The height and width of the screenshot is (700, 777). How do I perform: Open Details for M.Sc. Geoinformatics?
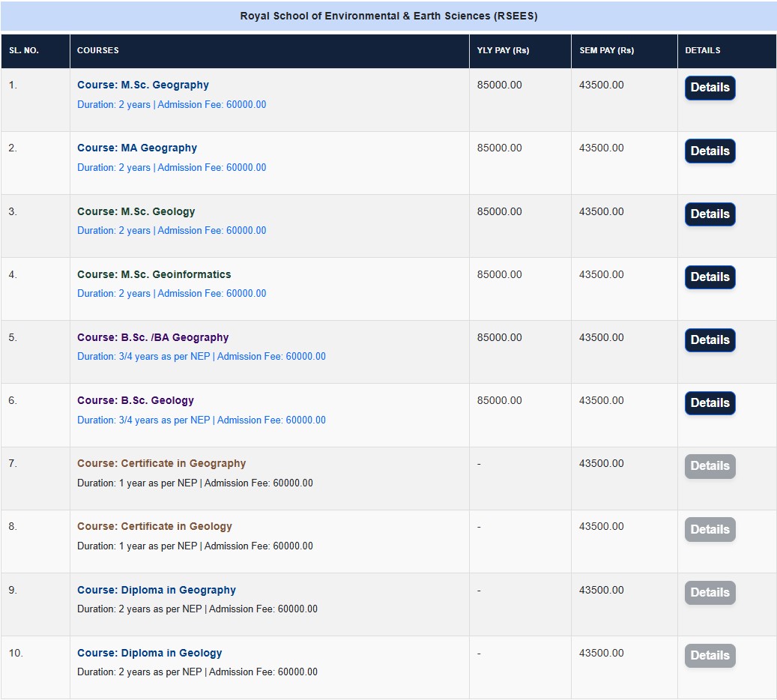(710, 277)
